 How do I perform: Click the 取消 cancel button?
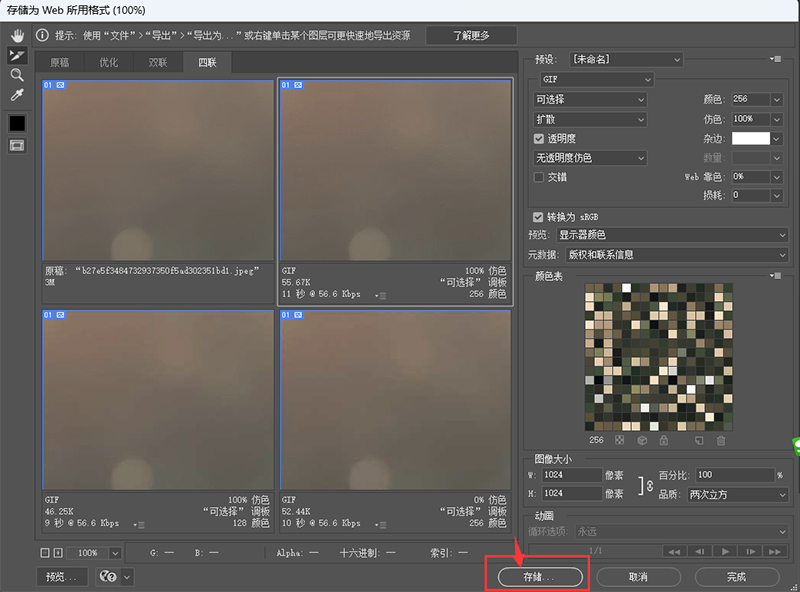[x=638, y=577]
